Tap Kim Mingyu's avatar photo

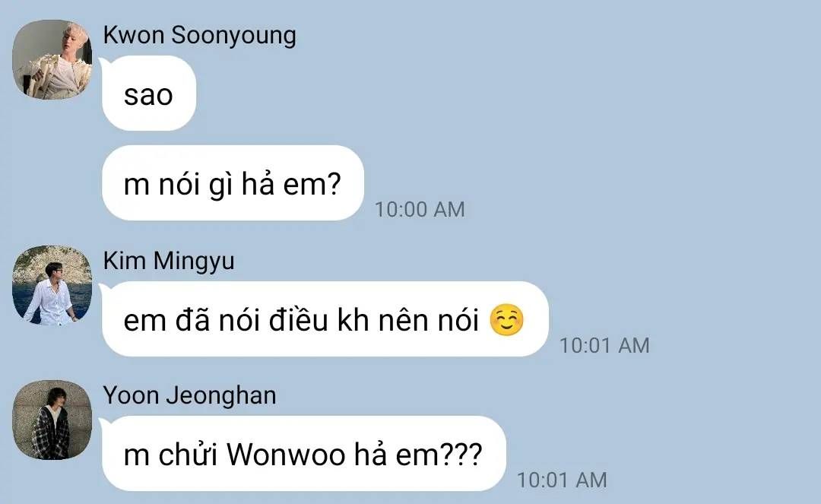(x=52, y=285)
